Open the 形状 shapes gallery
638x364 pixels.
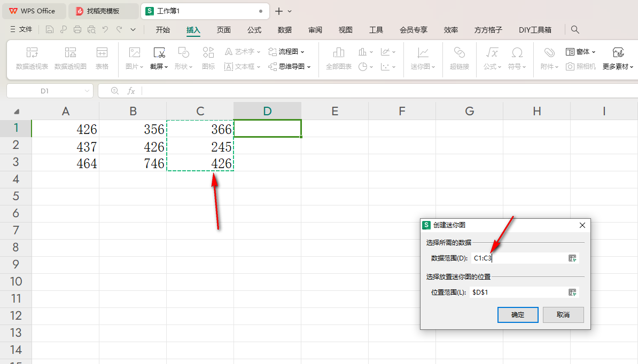[183, 59]
